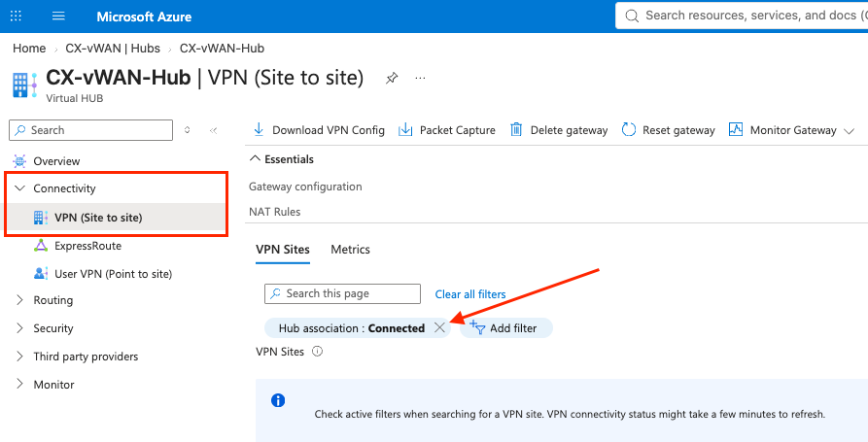Click the blue info icon in notice banner
The width and height of the screenshot is (868, 442).
pyautogui.click(x=278, y=400)
